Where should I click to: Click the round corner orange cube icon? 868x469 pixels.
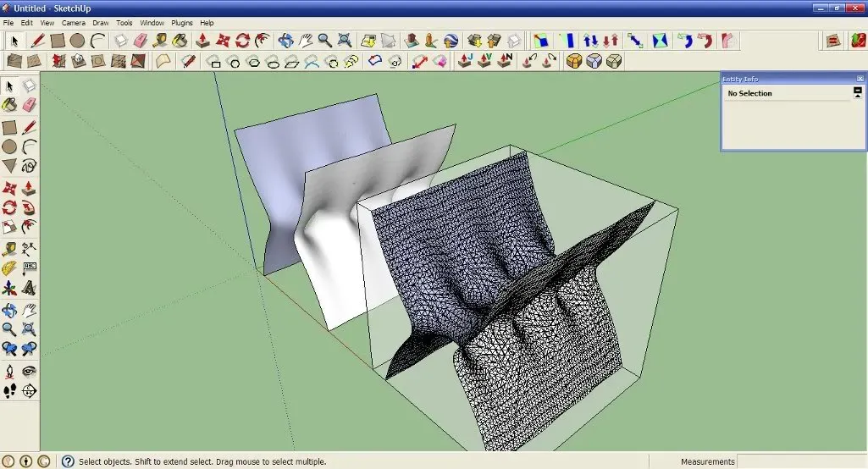pos(574,61)
